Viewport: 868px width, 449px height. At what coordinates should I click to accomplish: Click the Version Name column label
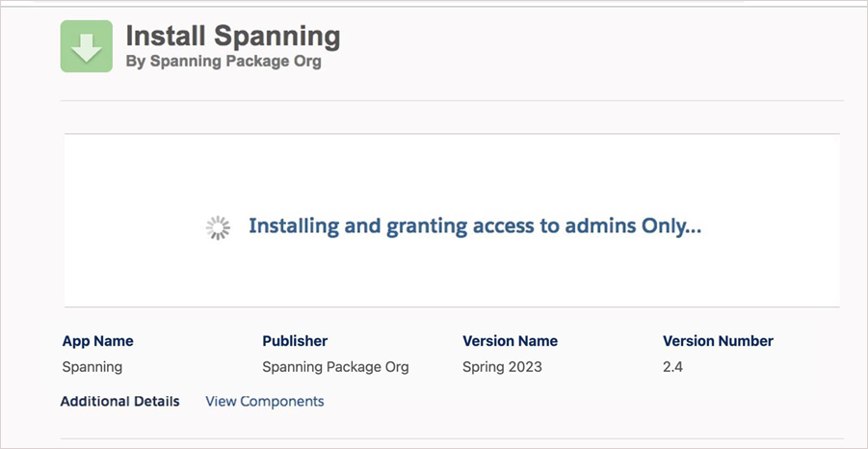click(510, 341)
